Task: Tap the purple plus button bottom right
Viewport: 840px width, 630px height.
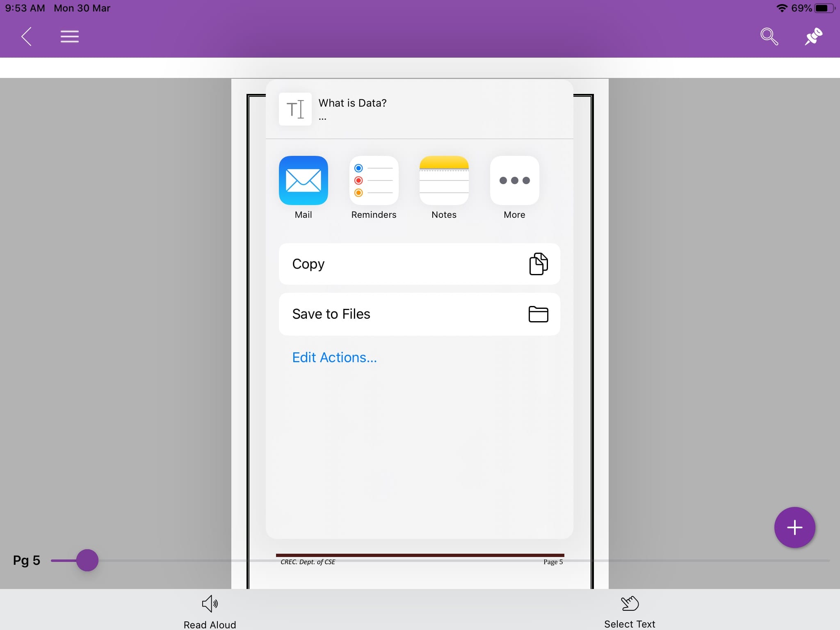Action: click(x=794, y=527)
